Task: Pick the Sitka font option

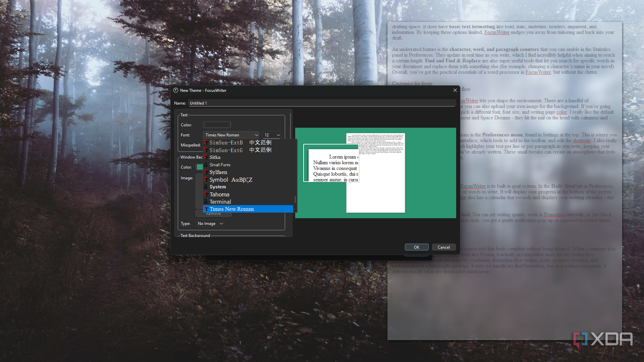Action: [x=215, y=157]
